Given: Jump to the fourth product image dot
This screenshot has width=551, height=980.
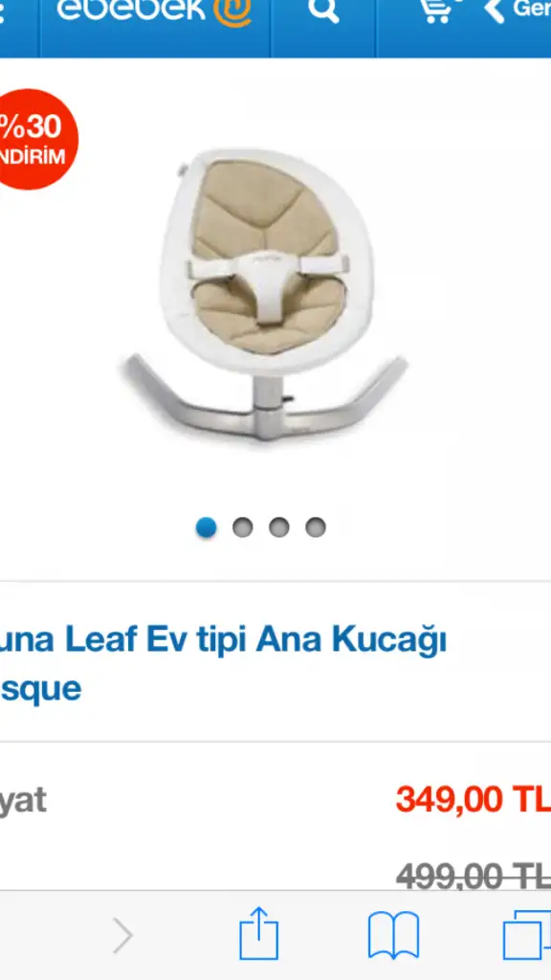Looking at the screenshot, I should point(316,527).
